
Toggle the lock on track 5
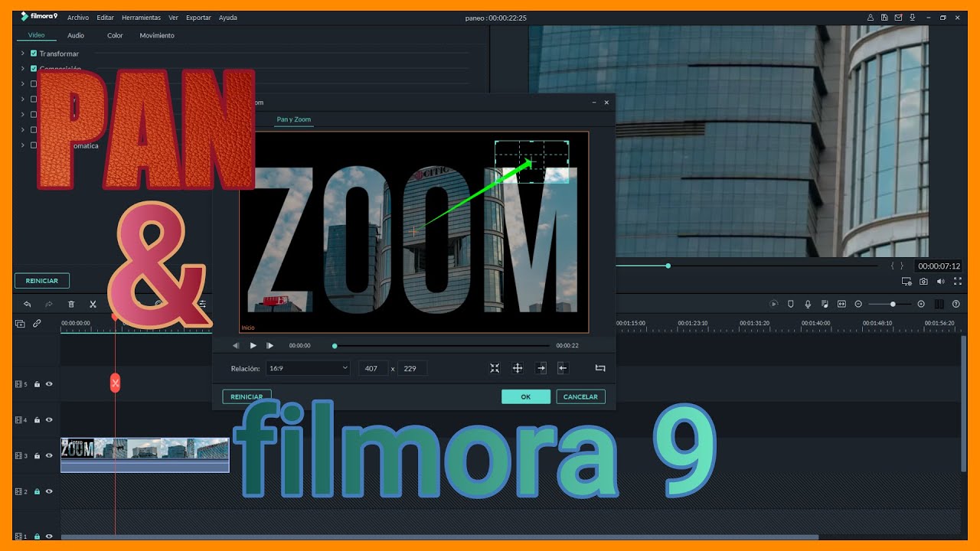pyautogui.click(x=37, y=384)
